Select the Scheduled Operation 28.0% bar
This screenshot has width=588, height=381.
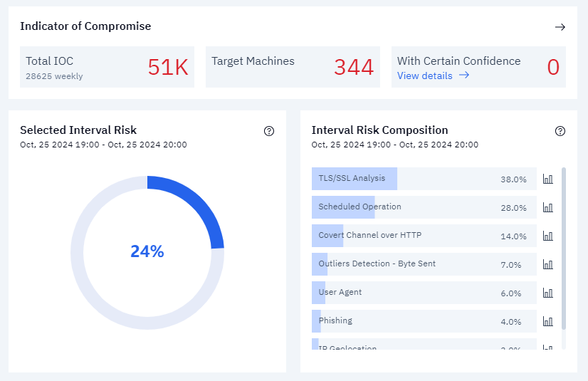[424, 207]
